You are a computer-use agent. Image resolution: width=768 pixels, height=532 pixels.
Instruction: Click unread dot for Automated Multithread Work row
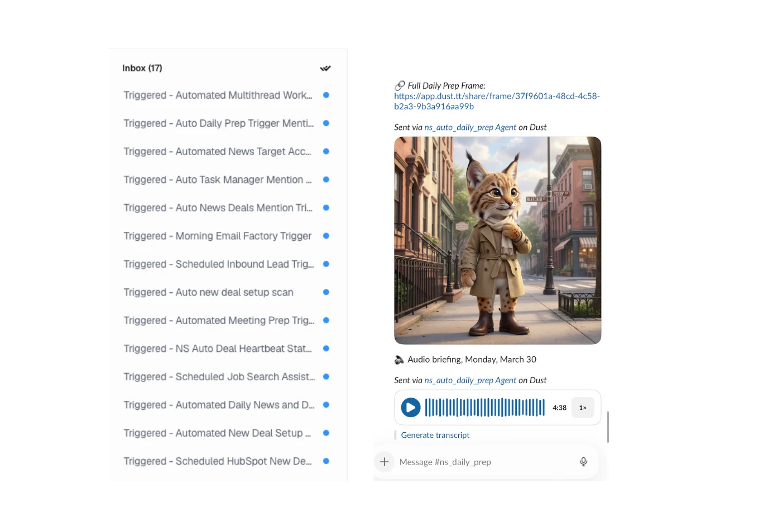click(326, 95)
